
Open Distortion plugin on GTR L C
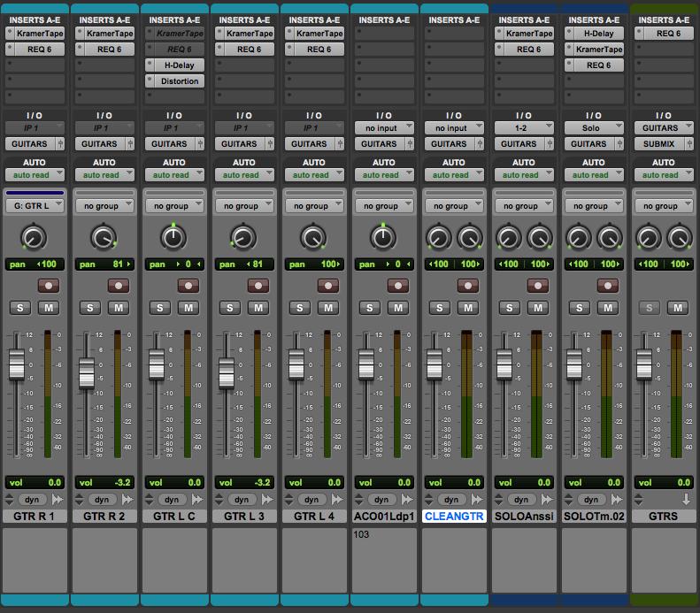point(180,81)
